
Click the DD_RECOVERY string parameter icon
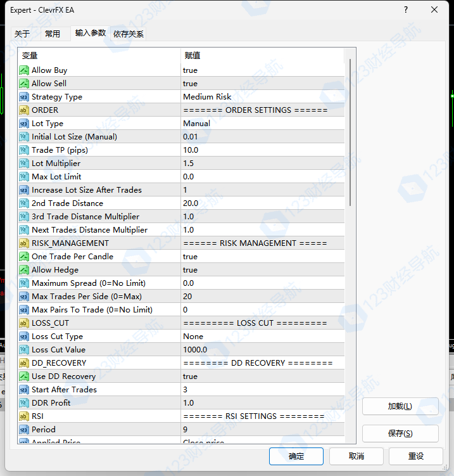(x=24, y=363)
